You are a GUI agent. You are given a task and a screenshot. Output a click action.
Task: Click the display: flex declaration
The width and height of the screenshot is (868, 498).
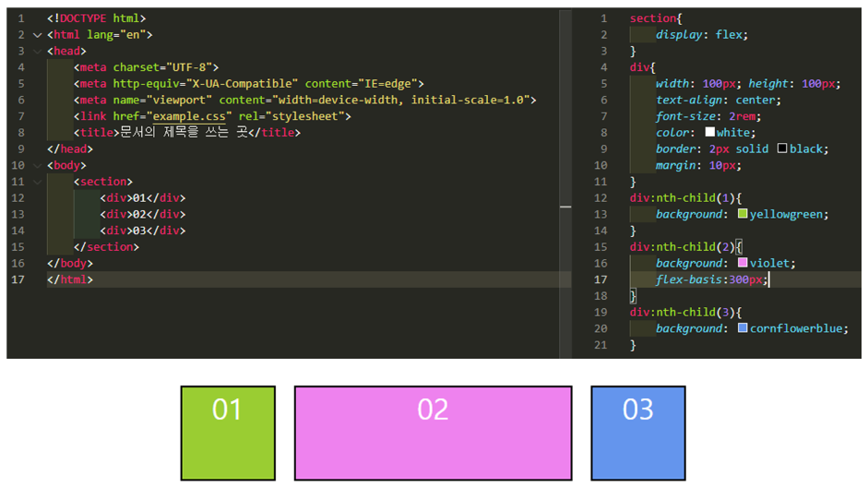(702, 35)
